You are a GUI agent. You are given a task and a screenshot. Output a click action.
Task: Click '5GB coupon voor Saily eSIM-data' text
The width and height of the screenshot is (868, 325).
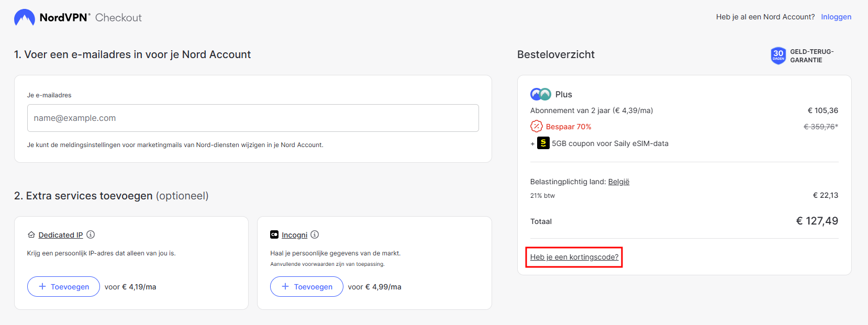coord(610,143)
